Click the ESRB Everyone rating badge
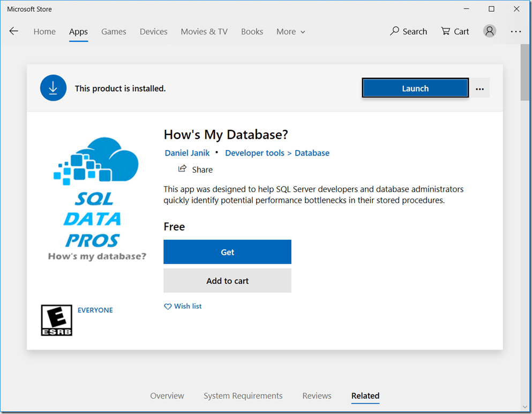Screen dimensions: 532x414 (56, 320)
